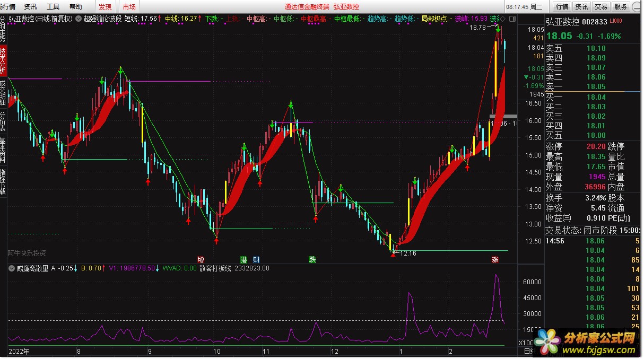Viewport: 644px width, 359px height.
Task: Click the 14:56 trade tick row
Action: [594, 241]
